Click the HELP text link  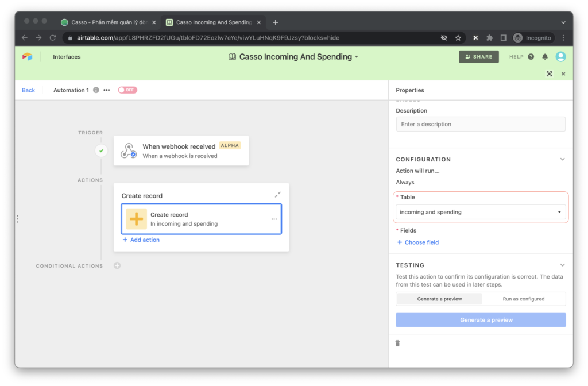click(x=516, y=57)
